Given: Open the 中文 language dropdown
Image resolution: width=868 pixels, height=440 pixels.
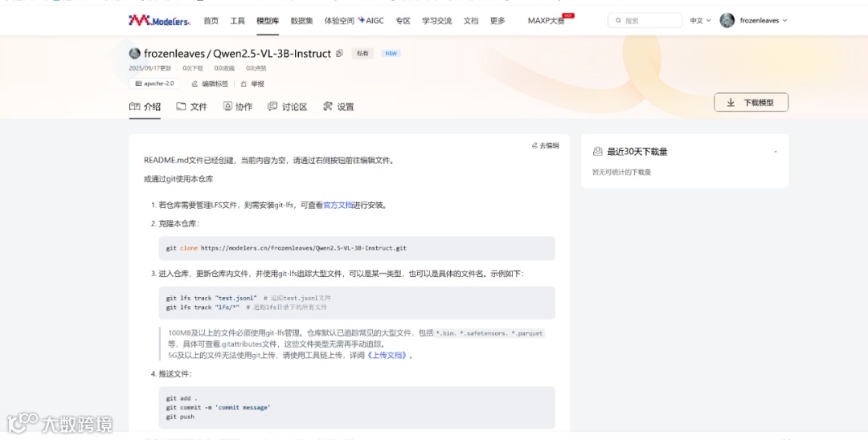Looking at the screenshot, I should (700, 20).
